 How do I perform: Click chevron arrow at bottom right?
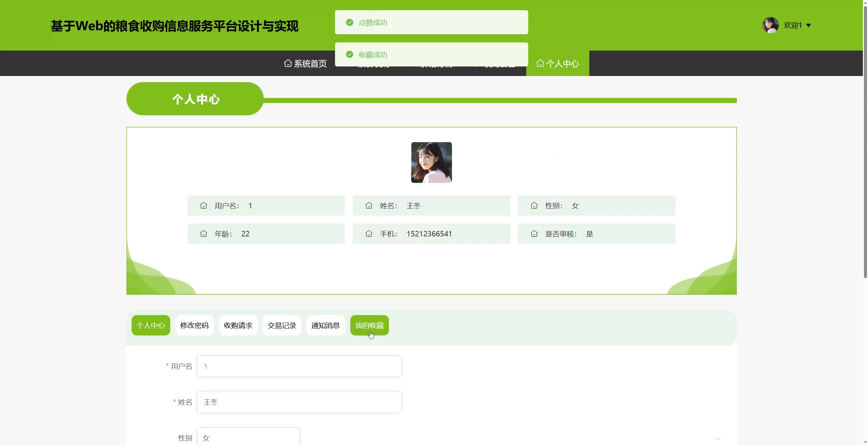[717, 439]
